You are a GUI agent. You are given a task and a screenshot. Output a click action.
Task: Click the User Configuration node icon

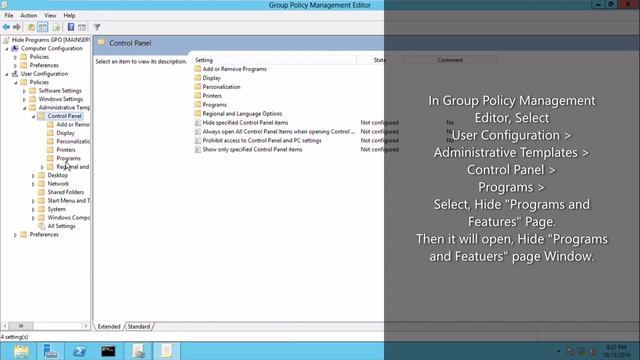coord(15,74)
